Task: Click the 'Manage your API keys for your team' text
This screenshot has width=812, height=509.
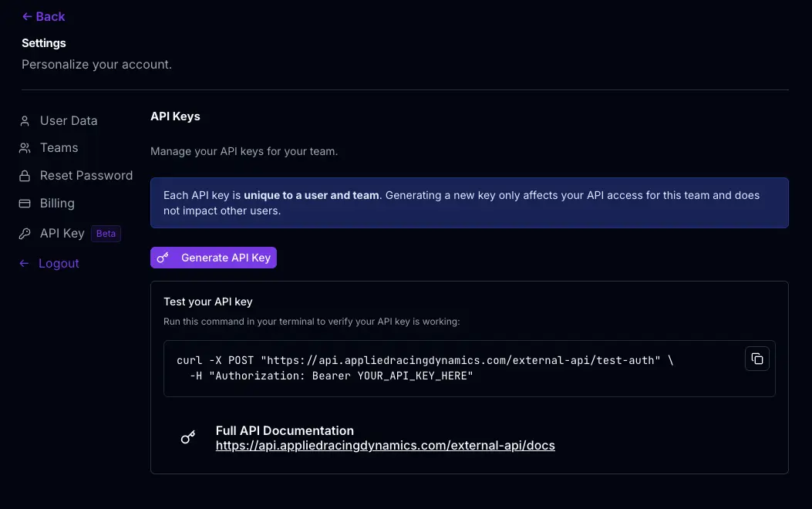Action: 244,152
